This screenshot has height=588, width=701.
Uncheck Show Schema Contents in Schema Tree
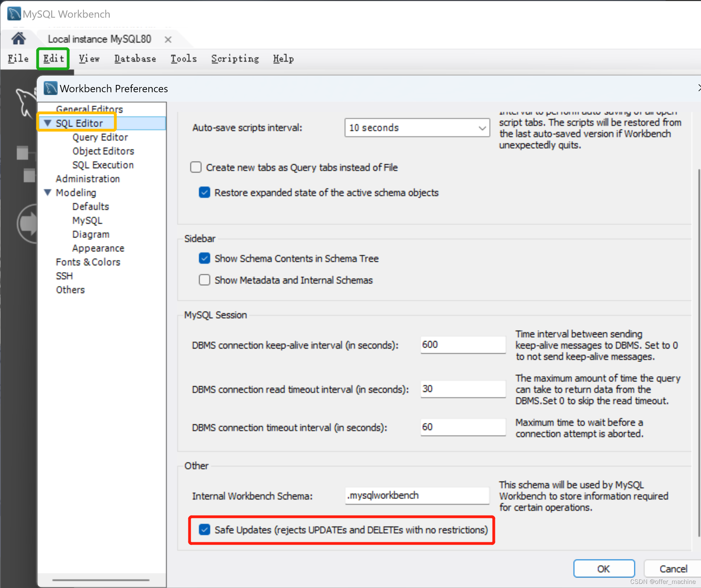(x=204, y=258)
